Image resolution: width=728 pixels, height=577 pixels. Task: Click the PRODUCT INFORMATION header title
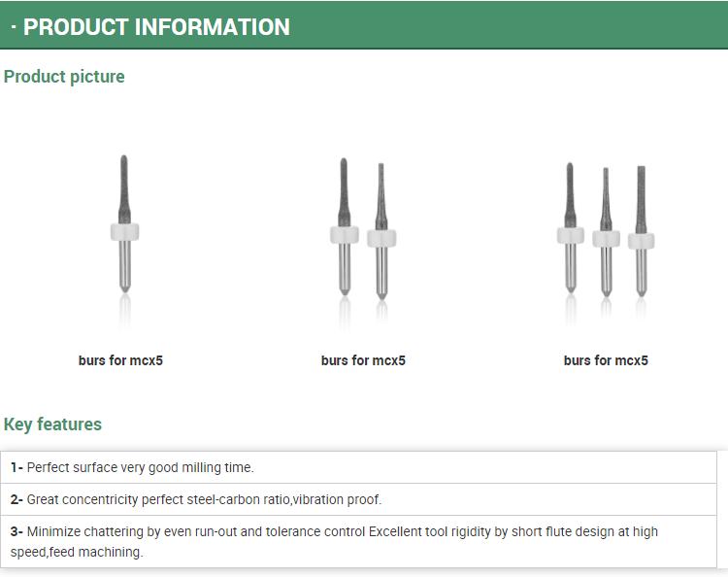[156, 26]
